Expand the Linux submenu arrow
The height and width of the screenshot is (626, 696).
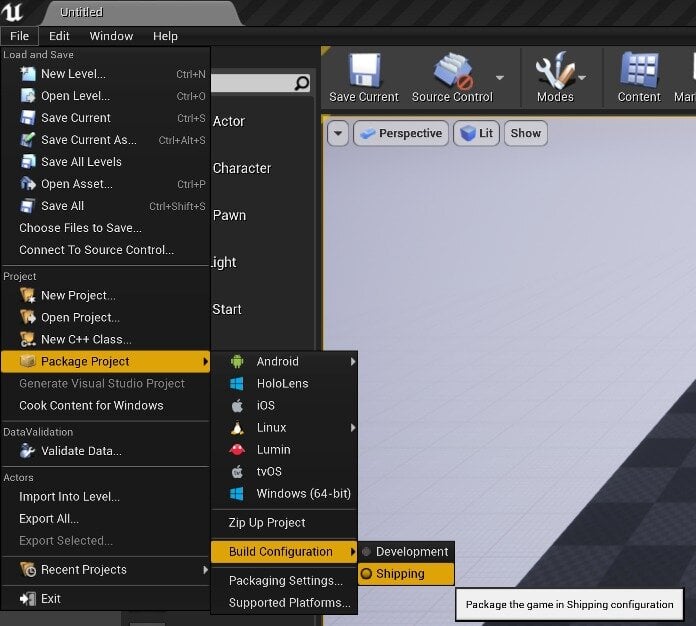pos(353,428)
